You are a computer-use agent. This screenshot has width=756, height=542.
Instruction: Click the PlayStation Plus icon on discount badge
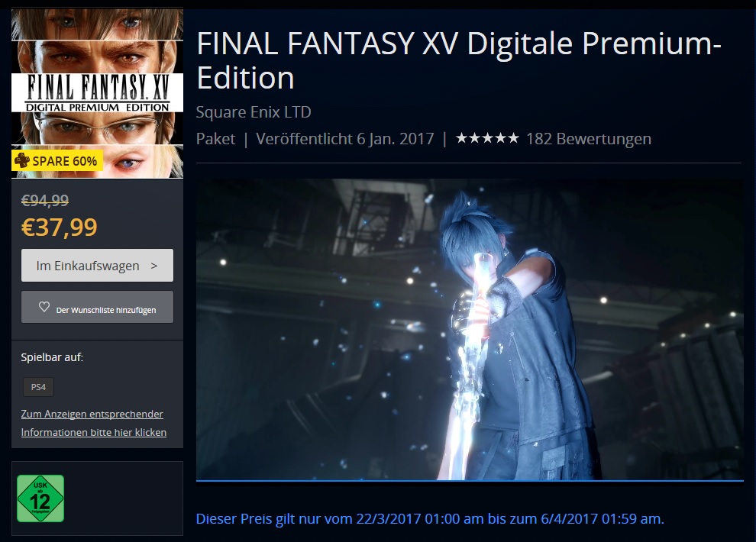[21, 160]
